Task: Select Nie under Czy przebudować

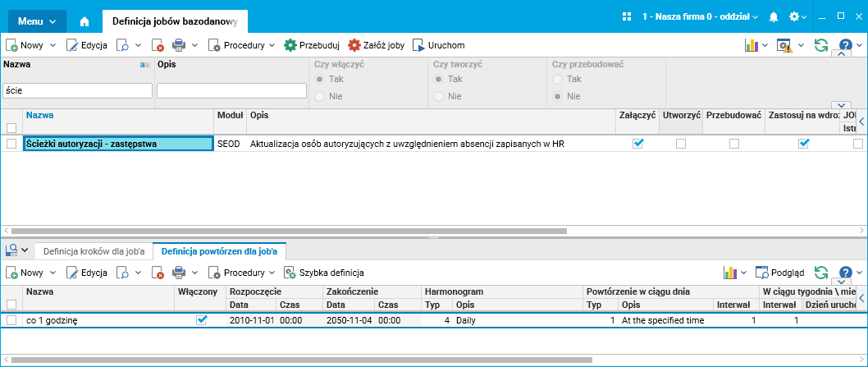Action: pos(557,96)
